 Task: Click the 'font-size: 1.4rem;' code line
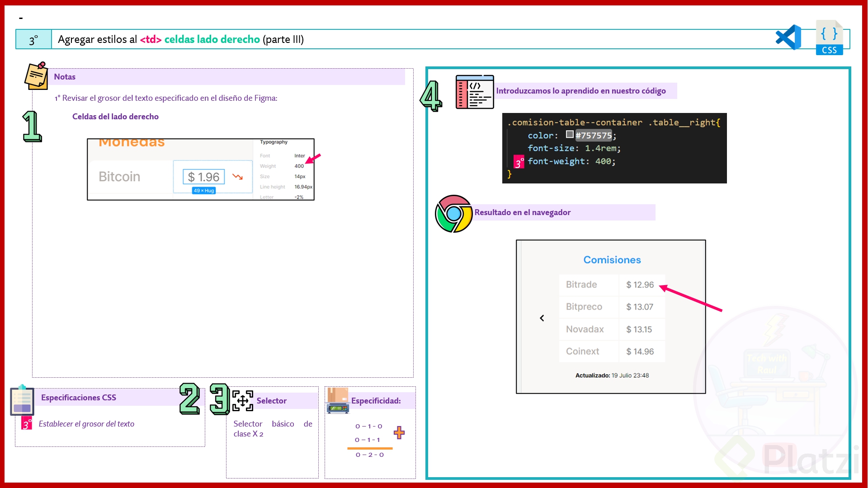(574, 148)
